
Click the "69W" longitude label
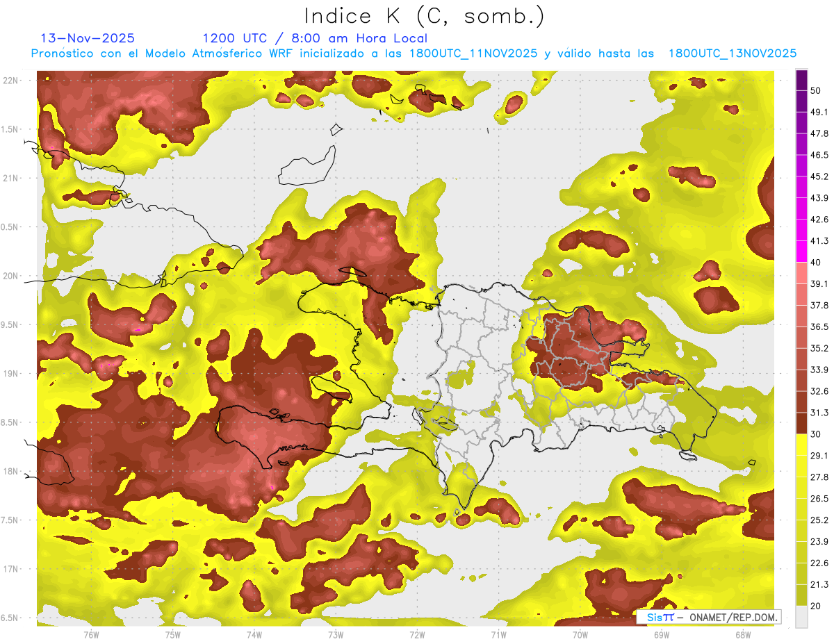tap(662, 634)
